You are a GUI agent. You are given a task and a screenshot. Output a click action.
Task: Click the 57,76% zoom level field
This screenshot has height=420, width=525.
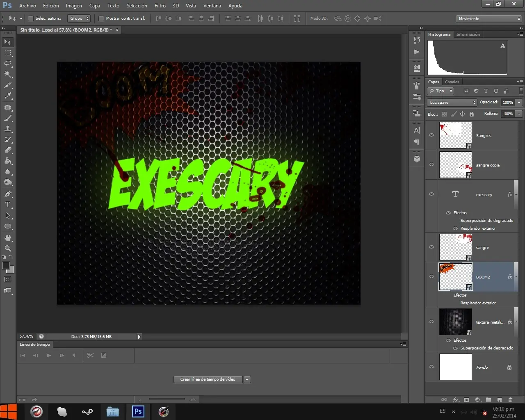point(27,336)
